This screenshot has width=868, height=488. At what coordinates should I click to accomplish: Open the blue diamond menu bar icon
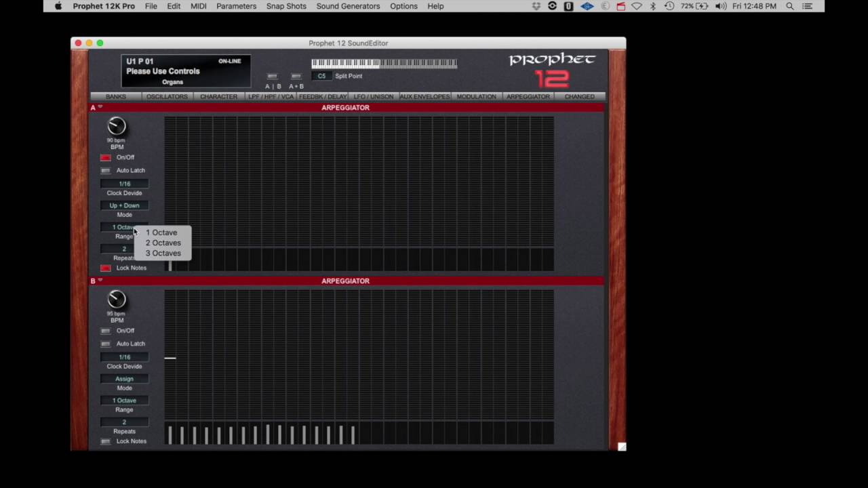[x=587, y=6]
